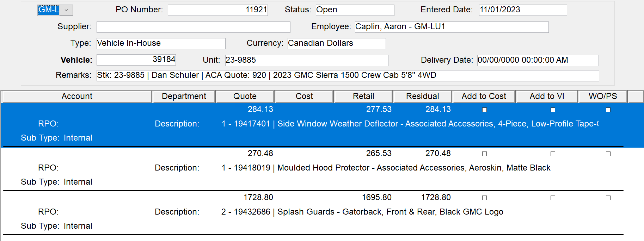This screenshot has height=241, width=644.
Task: Check Add to VI for Hood Protector row
Action: (x=553, y=154)
